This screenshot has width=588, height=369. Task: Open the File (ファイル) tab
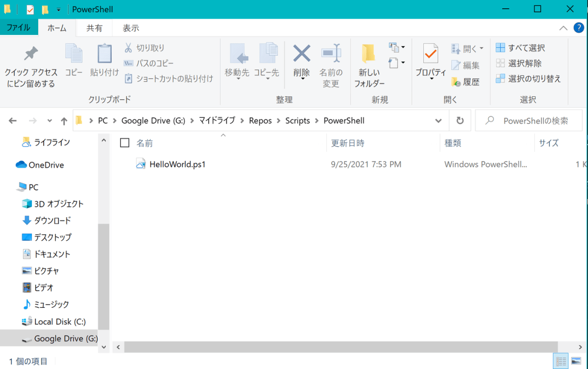tap(19, 28)
